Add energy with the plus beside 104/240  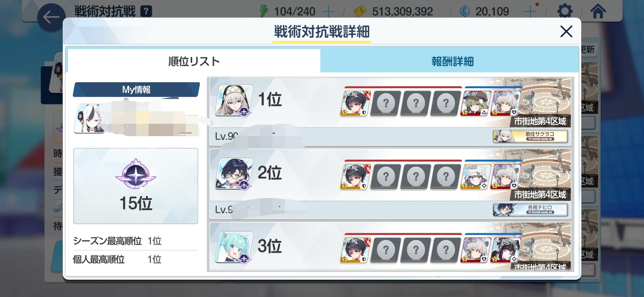click(328, 12)
